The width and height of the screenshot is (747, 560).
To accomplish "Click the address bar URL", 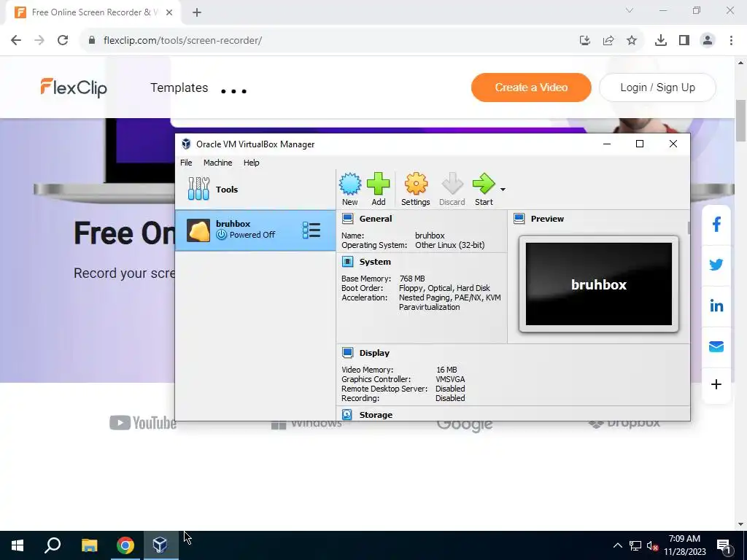I will (x=182, y=41).
